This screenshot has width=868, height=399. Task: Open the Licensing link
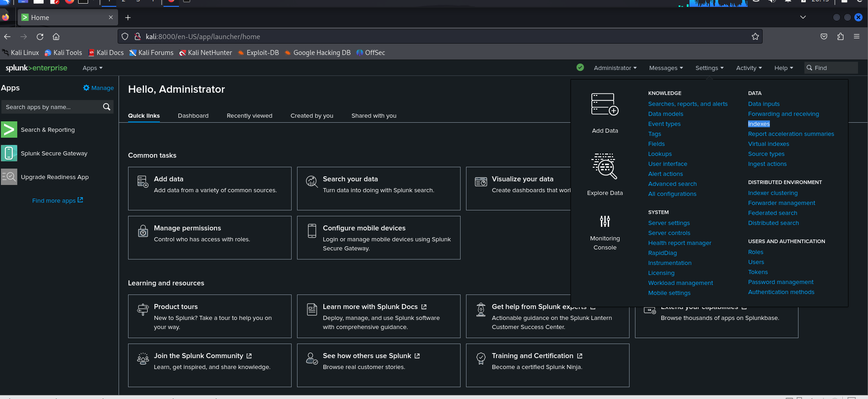pyautogui.click(x=661, y=273)
